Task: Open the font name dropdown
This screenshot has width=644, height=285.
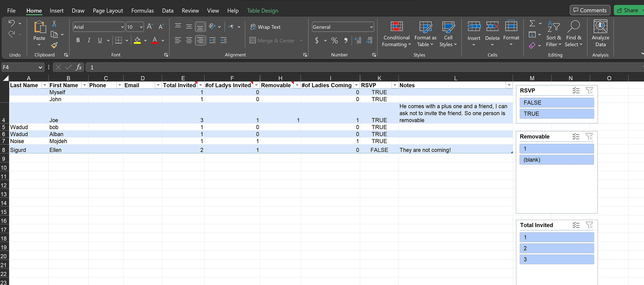Action: click(123, 27)
